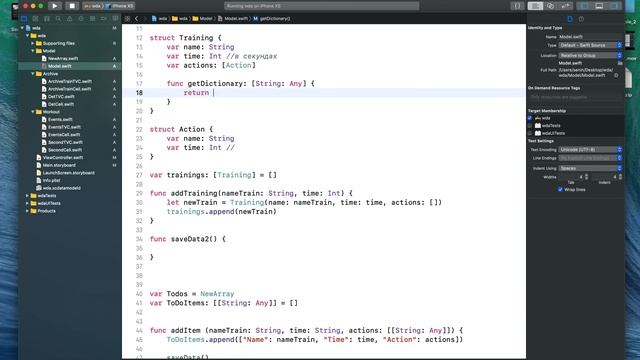Open the object library braces button

[517, 6]
